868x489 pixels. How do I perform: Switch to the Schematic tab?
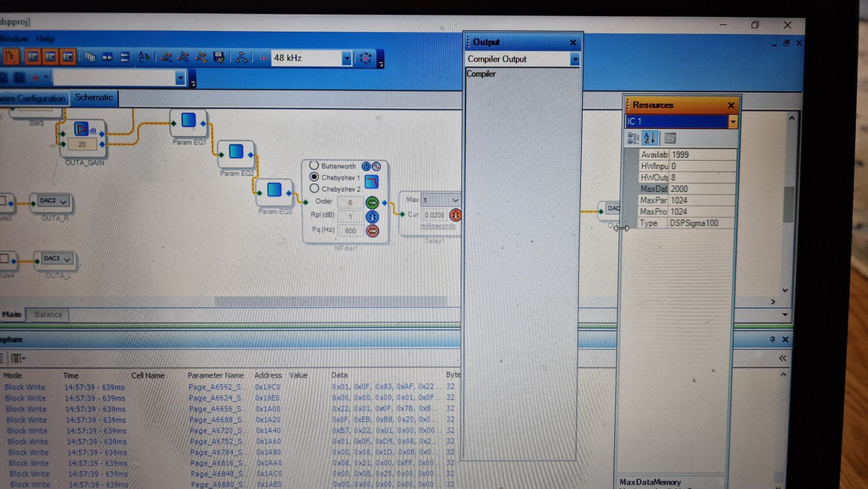tap(94, 97)
